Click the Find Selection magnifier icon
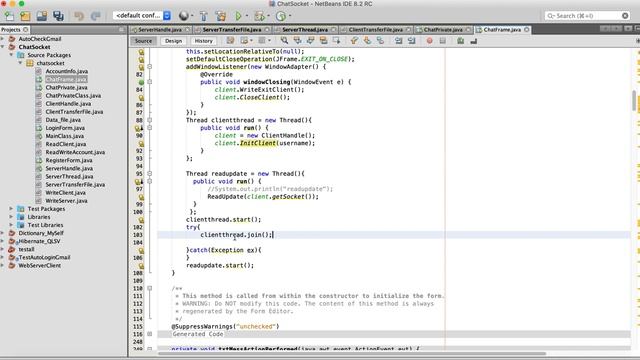640x360 pixels. (x=284, y=41)
